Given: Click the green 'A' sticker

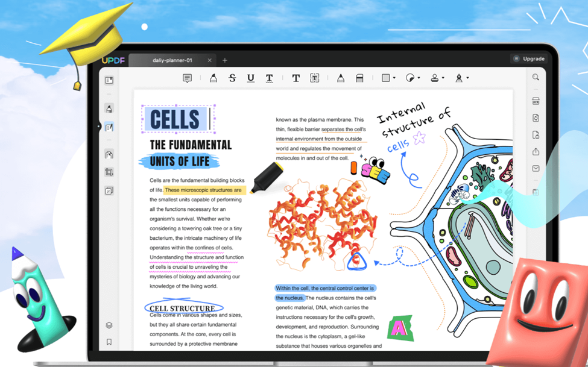Looking at the screenshot, I should coord(400,328).
